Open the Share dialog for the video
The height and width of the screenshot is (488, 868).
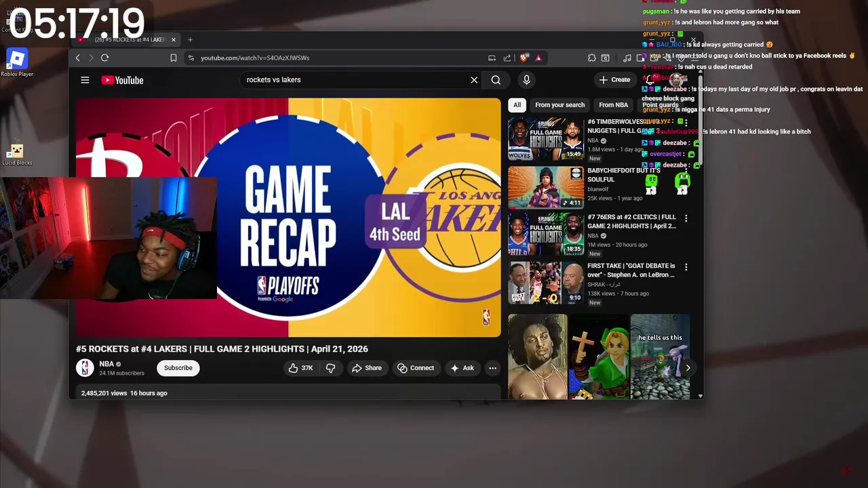366,368
